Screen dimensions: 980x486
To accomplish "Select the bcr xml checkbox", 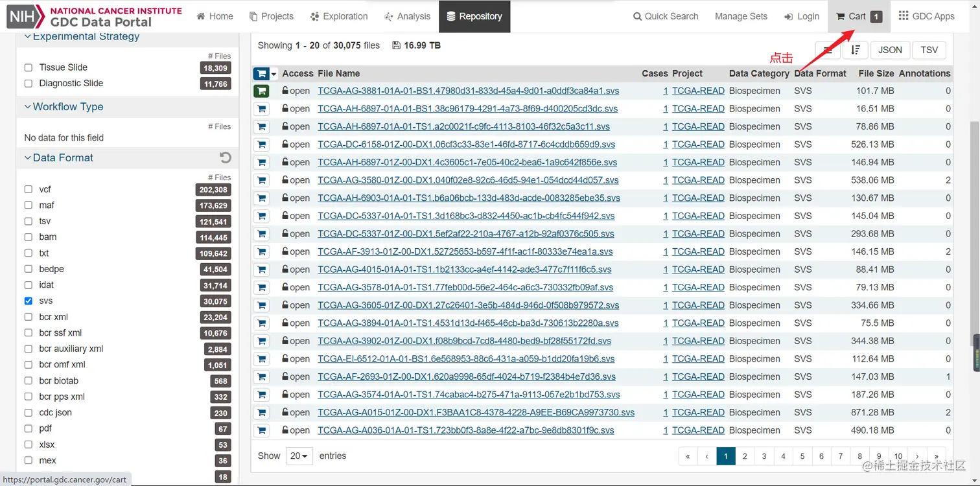I will [29, 317].
